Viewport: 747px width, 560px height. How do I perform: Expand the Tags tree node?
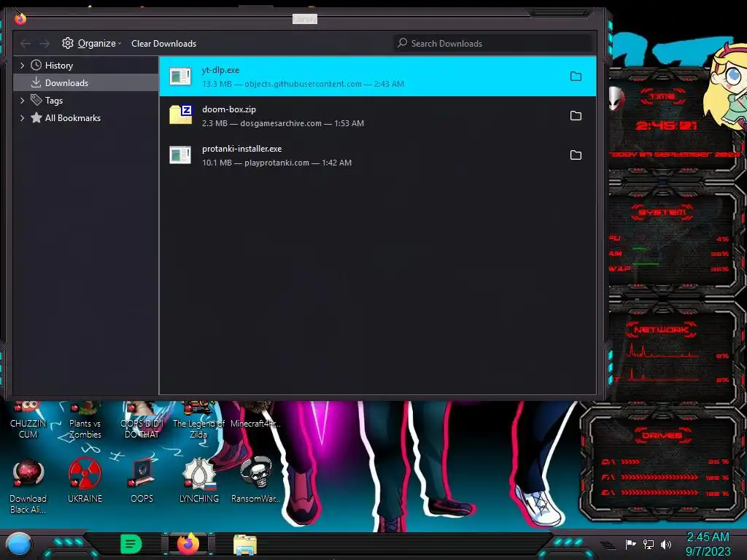(22, 101)
